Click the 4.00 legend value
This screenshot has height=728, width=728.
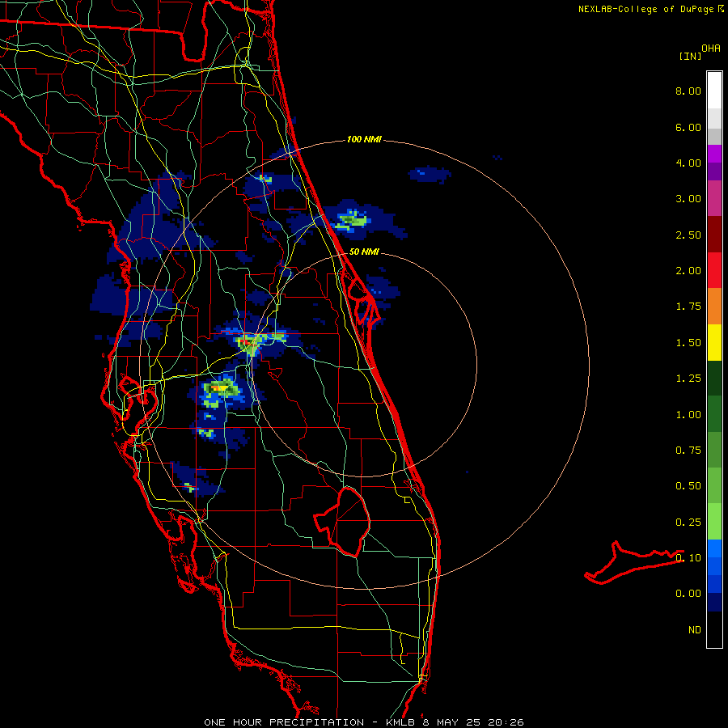click(x=688, y=163)
